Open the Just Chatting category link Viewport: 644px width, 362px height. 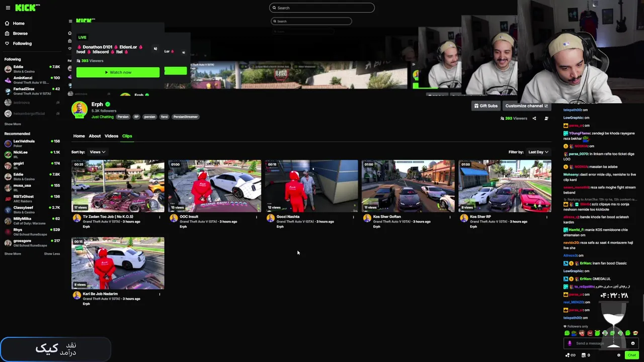[102, 117]
